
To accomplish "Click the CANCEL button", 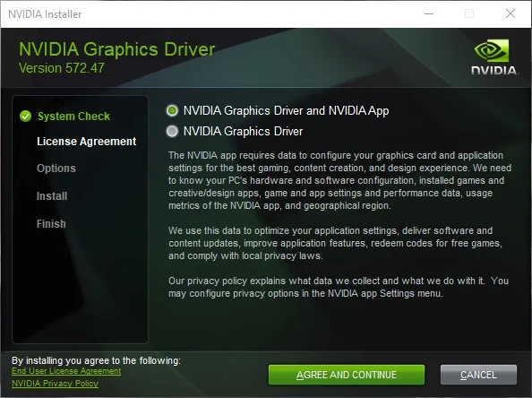I will (x=478, y=375).
